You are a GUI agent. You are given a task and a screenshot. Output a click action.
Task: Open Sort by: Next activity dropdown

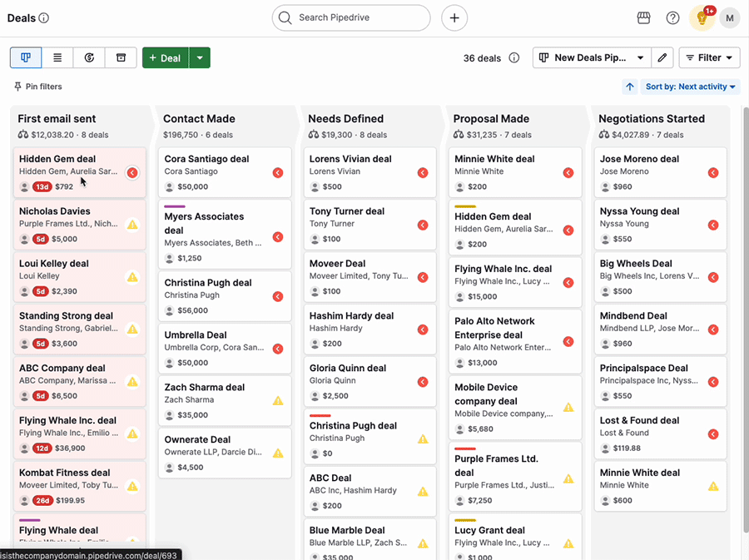pos(690,87)
